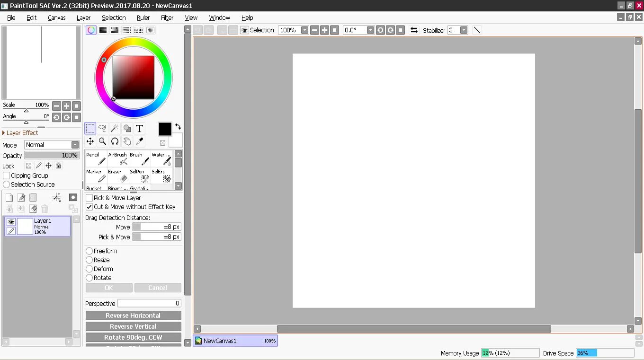
Task: Select the Text tool
Action: click(x=139, y=128)
